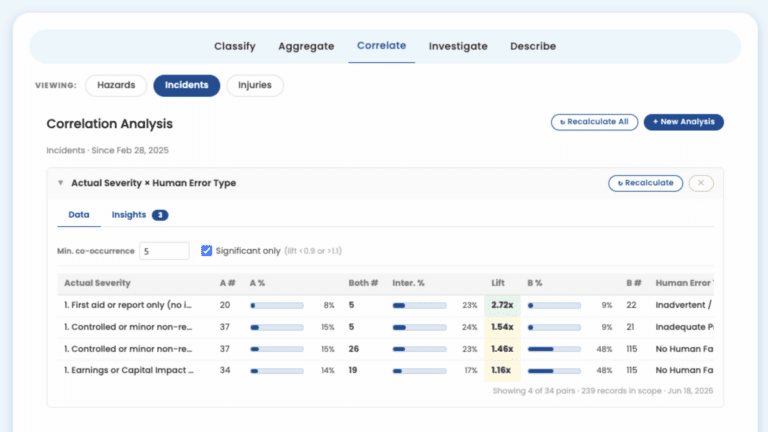
Task: Click Incidents · Since Feb 28, 2025 subtitle
Action: coord(107,150)
